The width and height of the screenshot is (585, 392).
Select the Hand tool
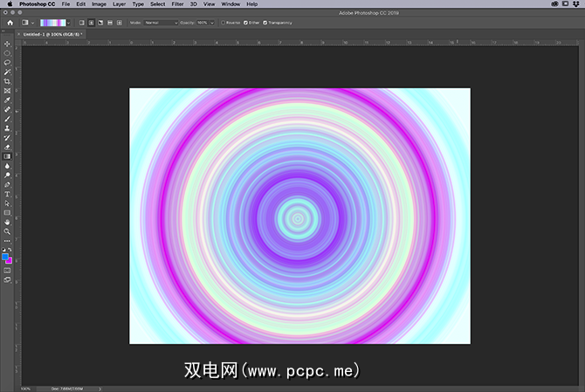pyautogui.click(x=7, y=222)
